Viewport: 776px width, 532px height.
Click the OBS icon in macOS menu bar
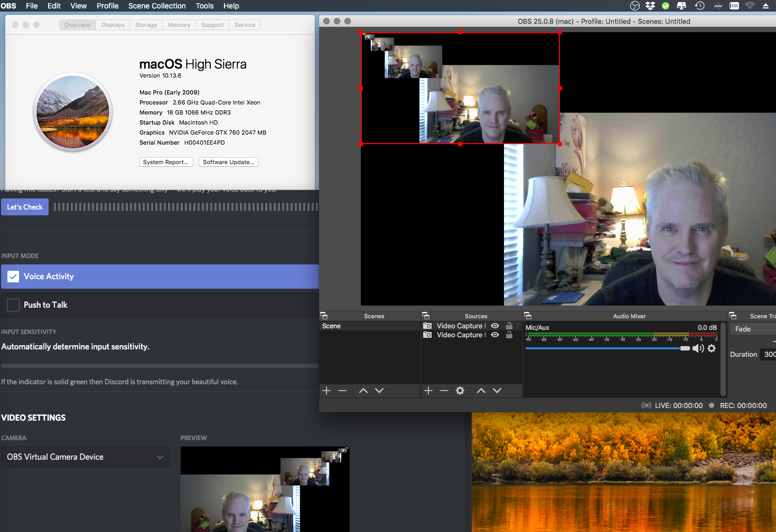635,6
